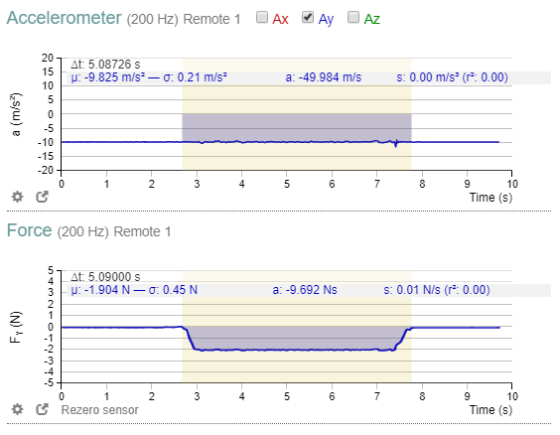Open Force graph settings gear

point(17,409)
